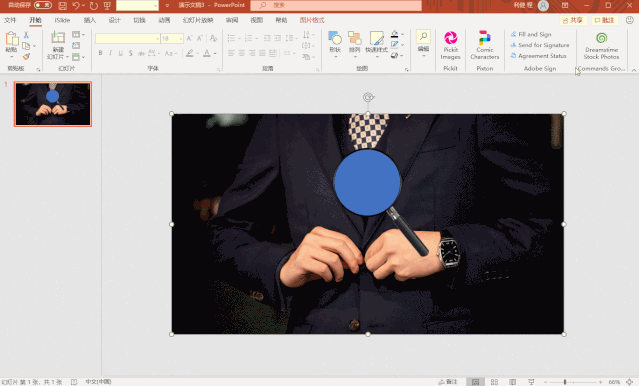Open the 编辑 (Editing) search icon

click(423, 36)
